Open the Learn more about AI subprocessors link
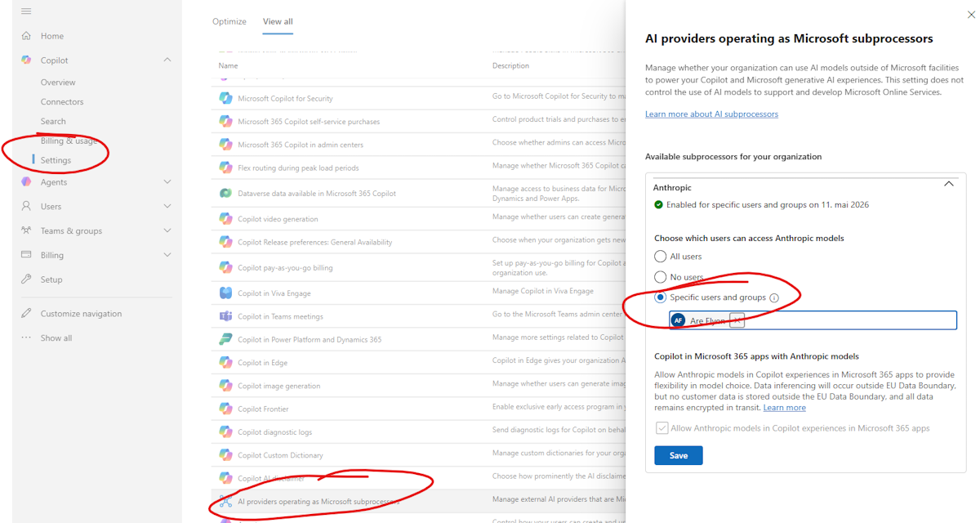The width and height of the screenshot is (980, 523). tap(711, 114)
